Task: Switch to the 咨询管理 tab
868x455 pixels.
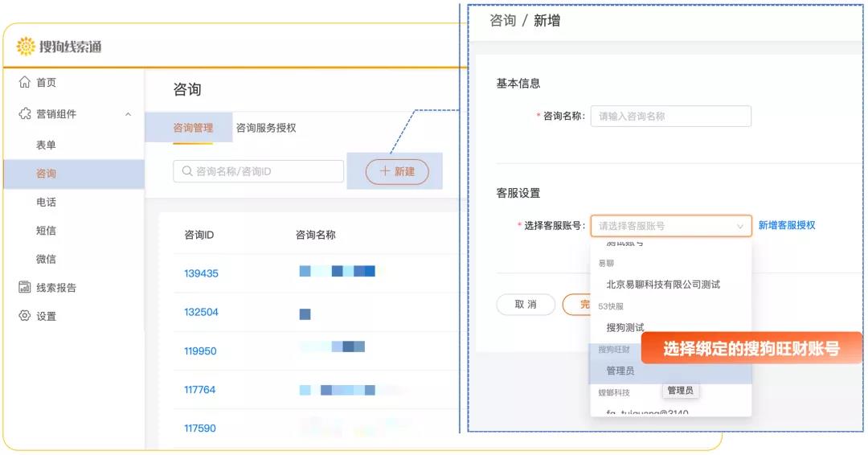Action: coord(193,128)
